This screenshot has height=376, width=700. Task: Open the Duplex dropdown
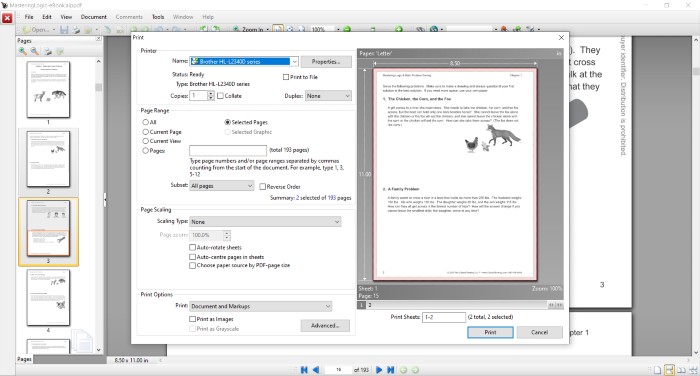pyautogui.click(x=328, y=96)
